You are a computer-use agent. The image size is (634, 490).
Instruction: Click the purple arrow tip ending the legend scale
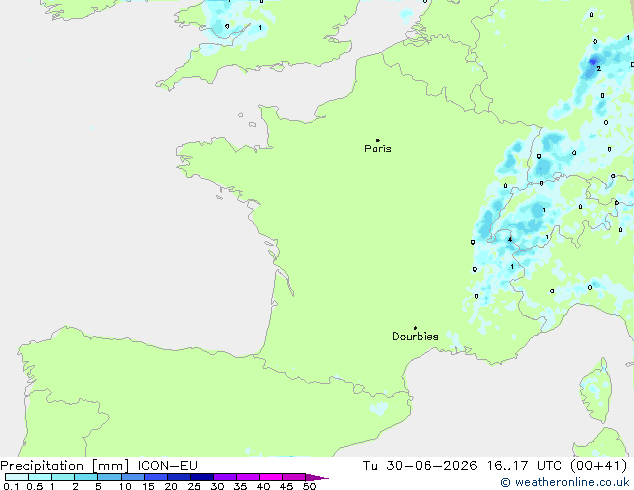(x=317, y=477)
